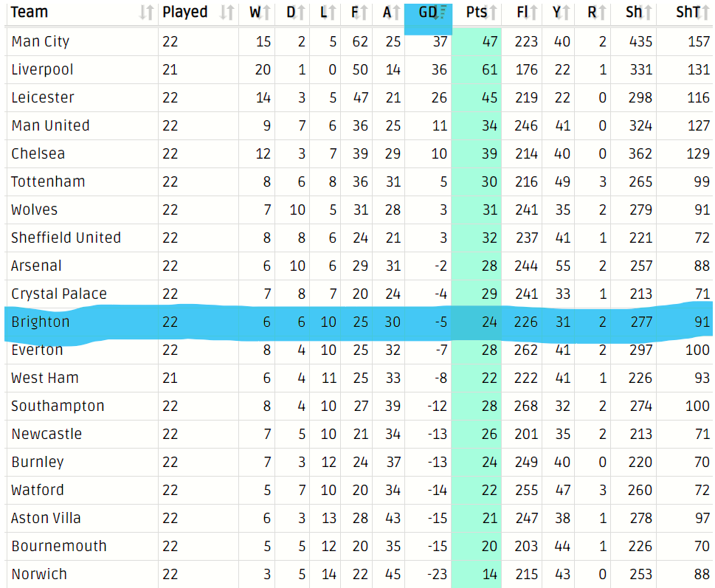
Task: Sort by losses using the L arrow
Action: tap(332, 13)
